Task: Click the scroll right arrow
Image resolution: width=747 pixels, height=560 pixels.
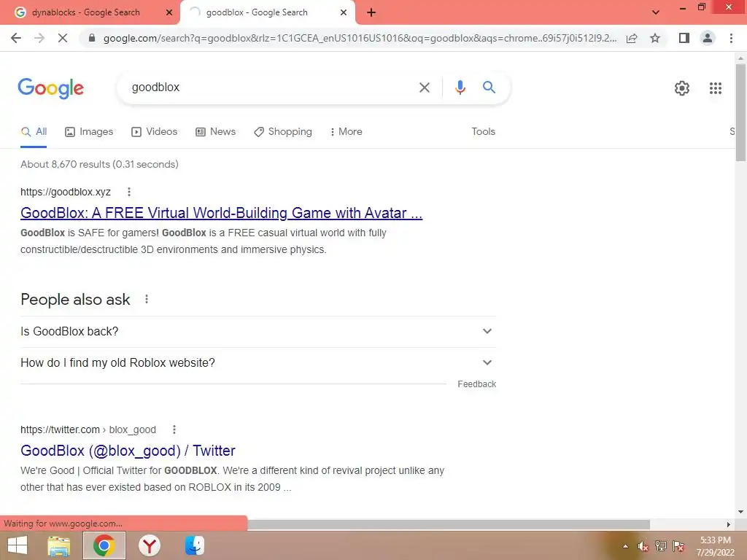Action: (729, 524)
